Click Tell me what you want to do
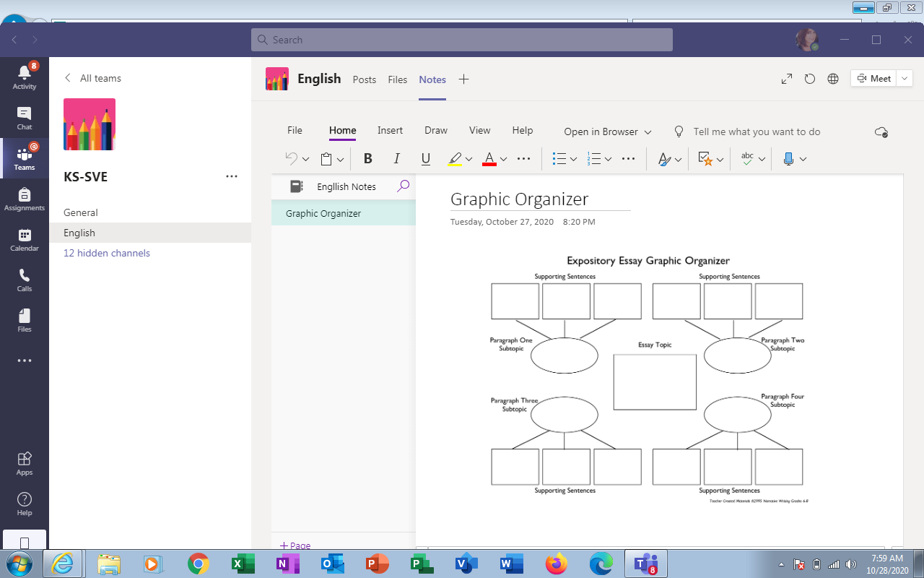The image size is (924, 578). [757, 131]
